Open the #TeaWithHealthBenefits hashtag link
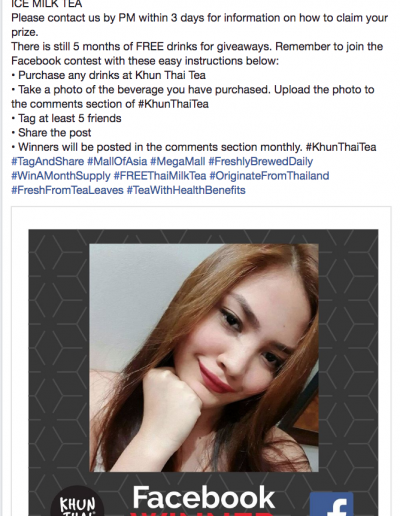 [186, 190]
